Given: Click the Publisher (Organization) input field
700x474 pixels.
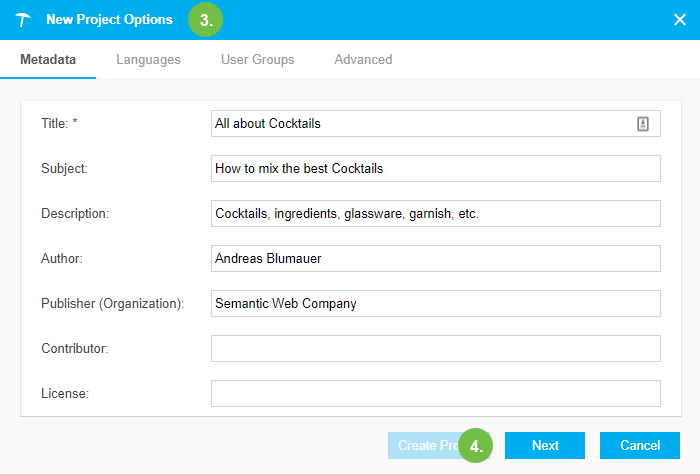Looking at the screenshot, I should point(435,304).
